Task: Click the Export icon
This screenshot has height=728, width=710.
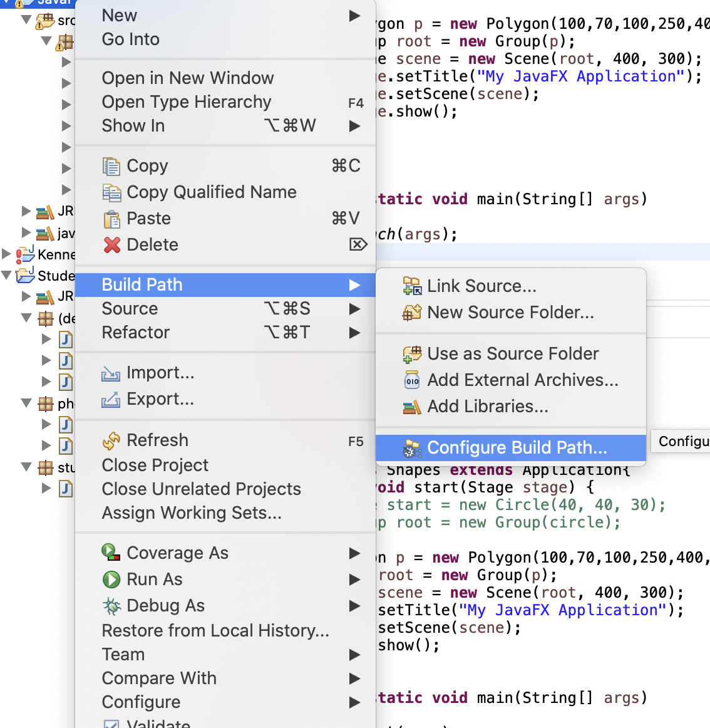Action: click(x=111, y=400)
